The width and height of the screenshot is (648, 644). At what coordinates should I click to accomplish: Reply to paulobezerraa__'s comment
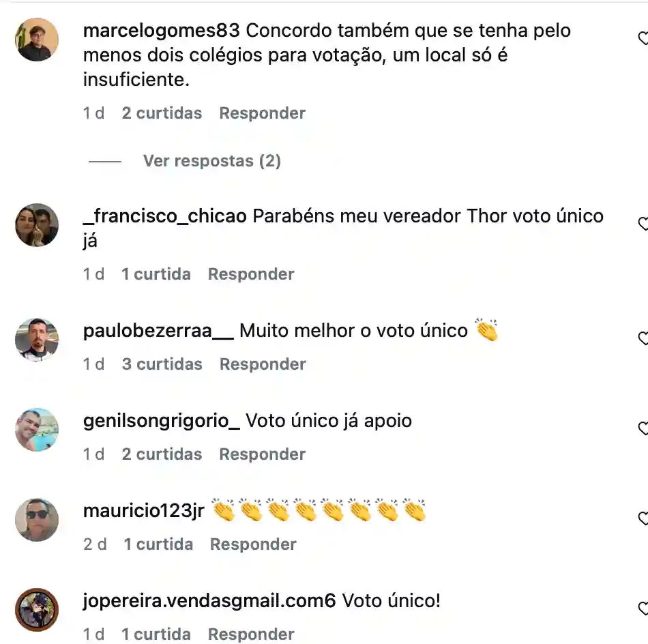coord(263,364)
